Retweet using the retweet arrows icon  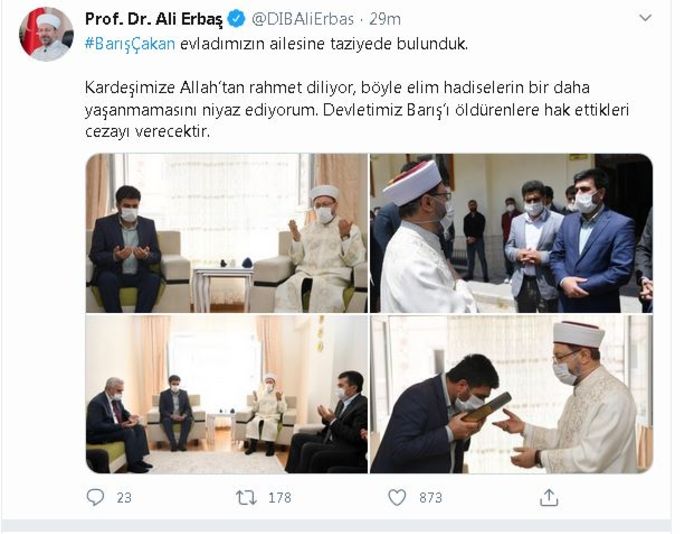click(246, 498)
